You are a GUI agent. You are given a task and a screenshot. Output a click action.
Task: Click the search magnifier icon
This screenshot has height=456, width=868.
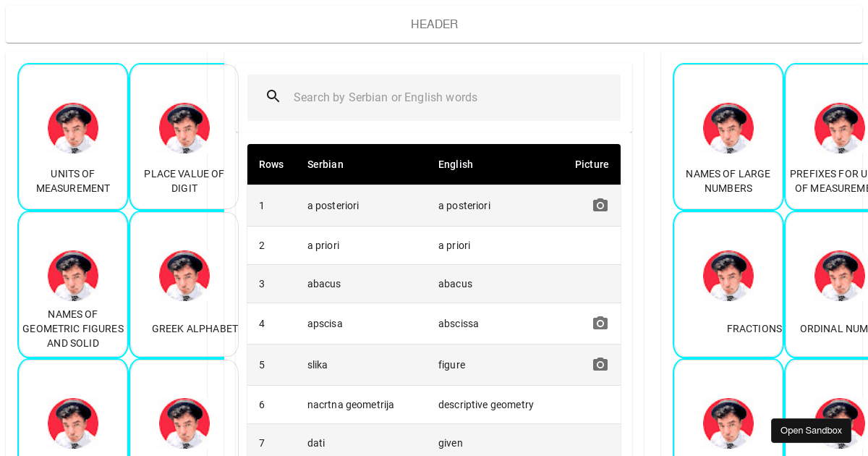click(273, 97)
